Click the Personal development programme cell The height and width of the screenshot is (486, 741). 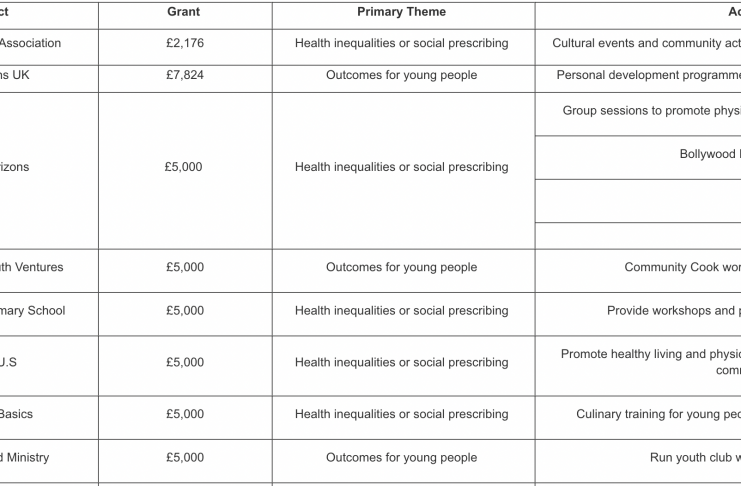[647, 74]
